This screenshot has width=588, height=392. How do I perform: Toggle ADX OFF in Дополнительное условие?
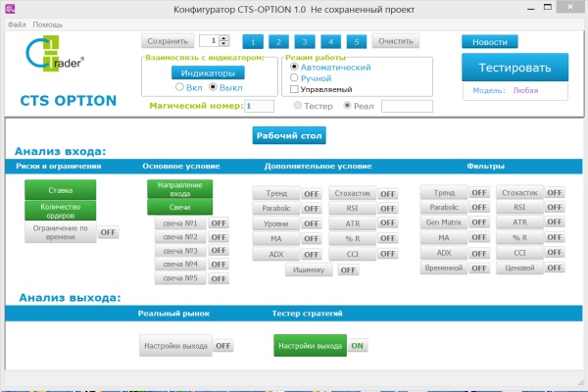312,255
